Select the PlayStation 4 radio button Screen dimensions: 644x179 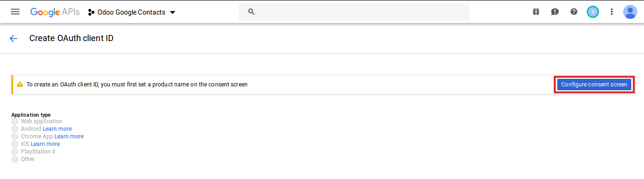[x=15, y=152]
